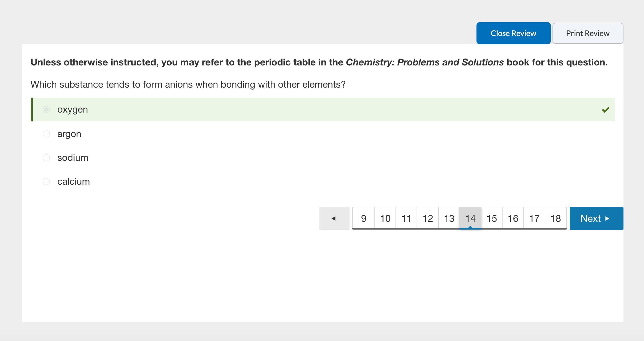The height and width of the screenshot is (341, 644).
Task: Select the argon radio button
Action: [46, 134]
